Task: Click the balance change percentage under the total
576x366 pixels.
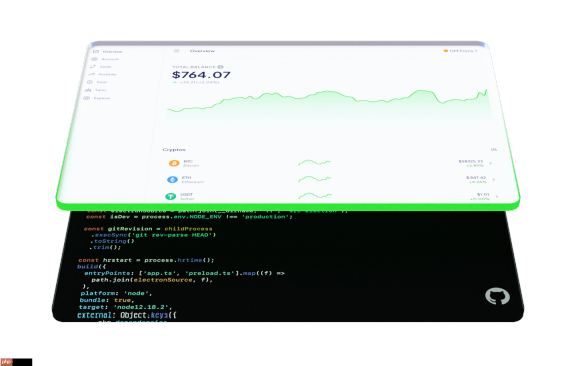Action: [x=198, y=82]
